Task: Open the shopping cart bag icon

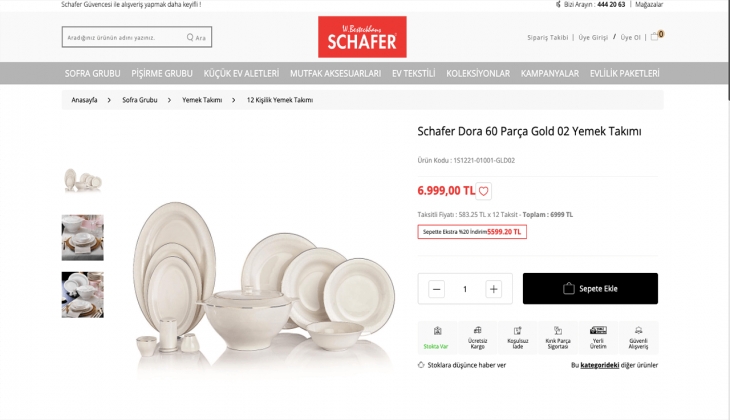Action: click(655, 36)
